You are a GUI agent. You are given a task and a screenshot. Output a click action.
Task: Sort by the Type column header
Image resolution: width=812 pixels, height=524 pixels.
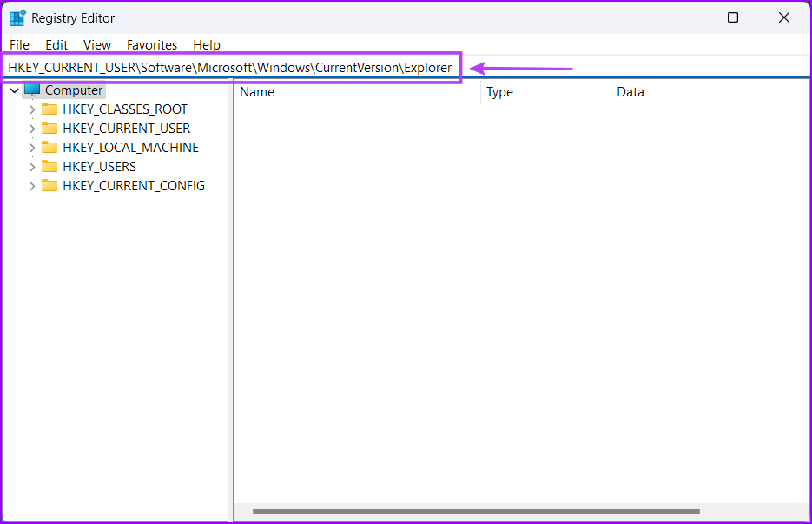tap(546, 92)
